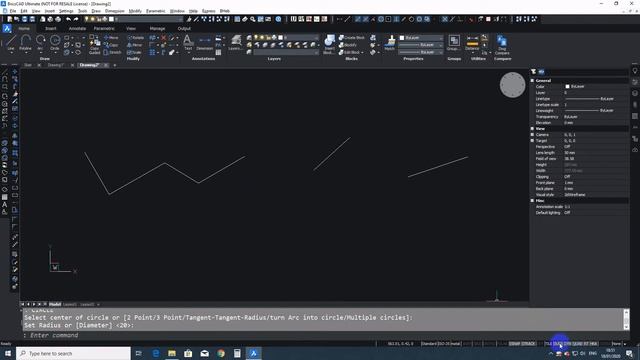Toggle QUAD in the status bar
Viewport: 640px width, 360px height.
pos(578,344)
